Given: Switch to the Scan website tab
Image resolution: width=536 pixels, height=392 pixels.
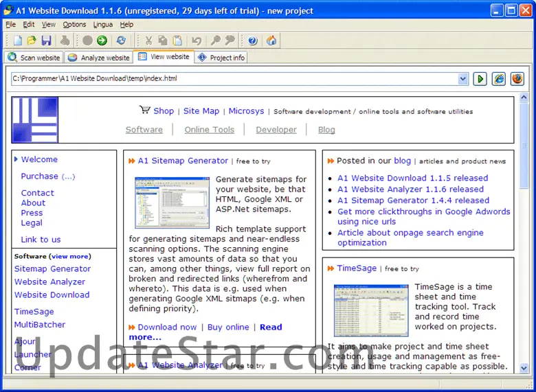Looking at the screenshot, I should pyautogui.click(x=34, y=58).
